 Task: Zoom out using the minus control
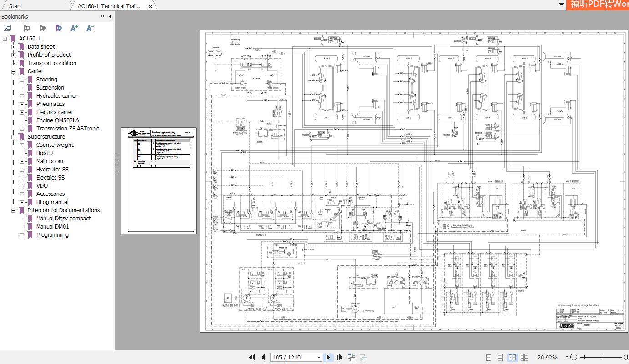pyautogui.click(x=574, y=357)
